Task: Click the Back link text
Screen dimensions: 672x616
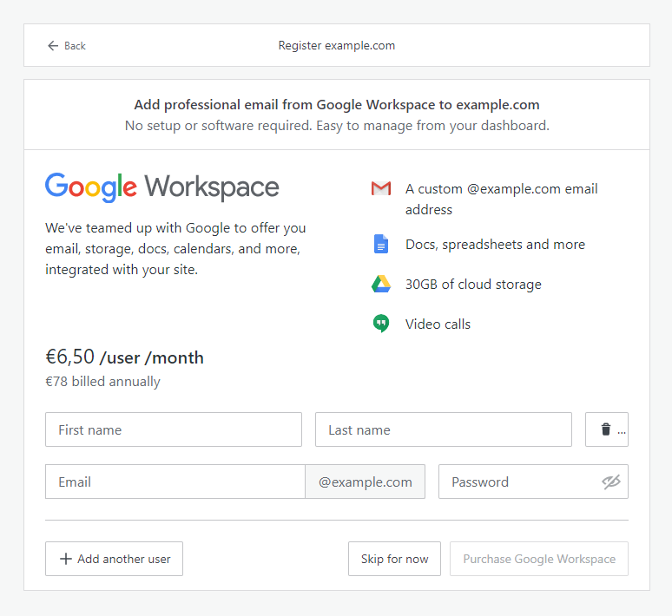Action: (75, 45)
